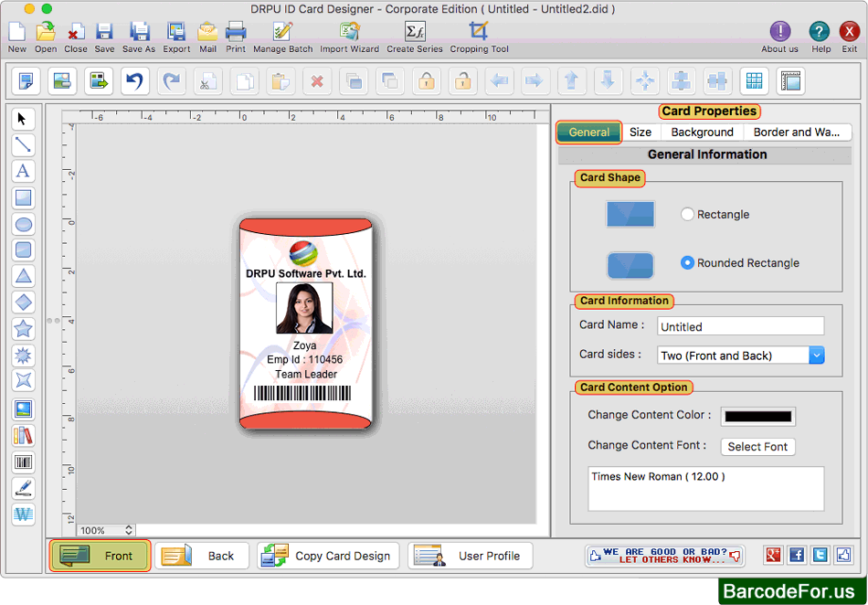
Task: Switch to the Back card view
Action: 202,556
